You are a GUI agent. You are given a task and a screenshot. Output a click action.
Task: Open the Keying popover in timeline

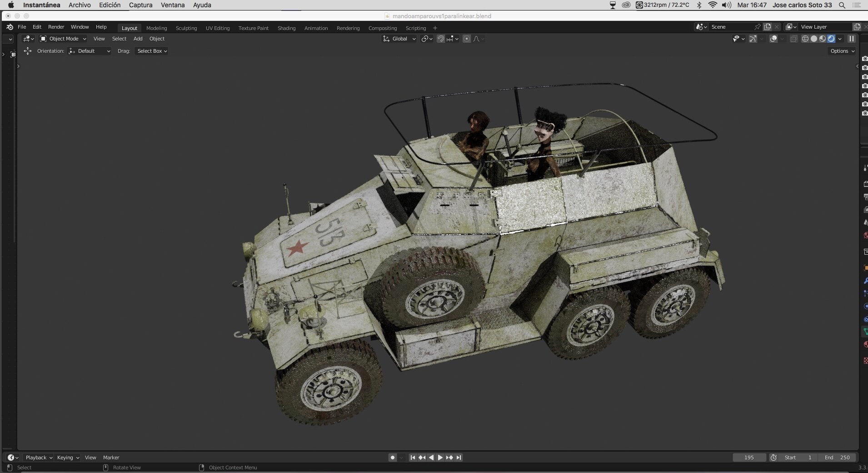(x=68, y=458)
